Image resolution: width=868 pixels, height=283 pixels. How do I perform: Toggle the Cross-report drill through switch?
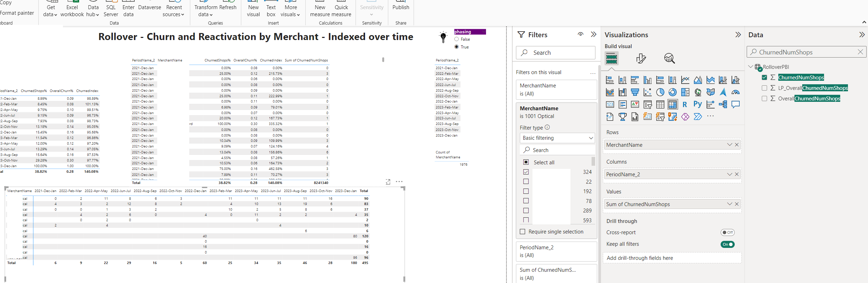727,232
